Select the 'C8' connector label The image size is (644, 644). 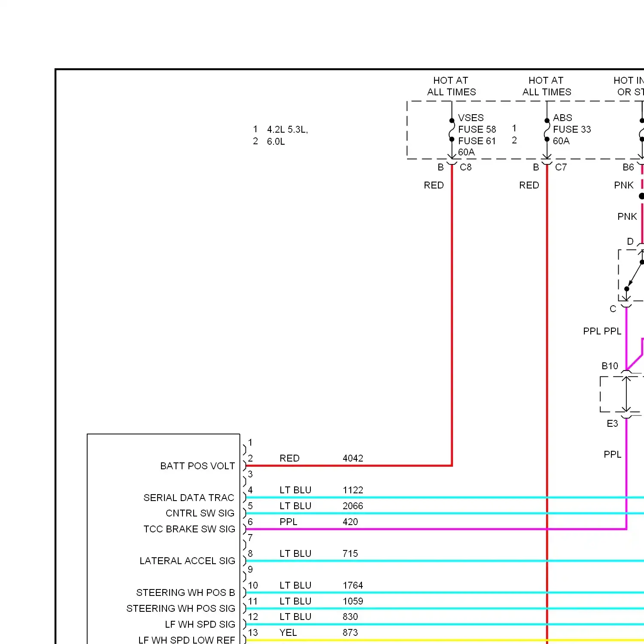click(465, 167)
